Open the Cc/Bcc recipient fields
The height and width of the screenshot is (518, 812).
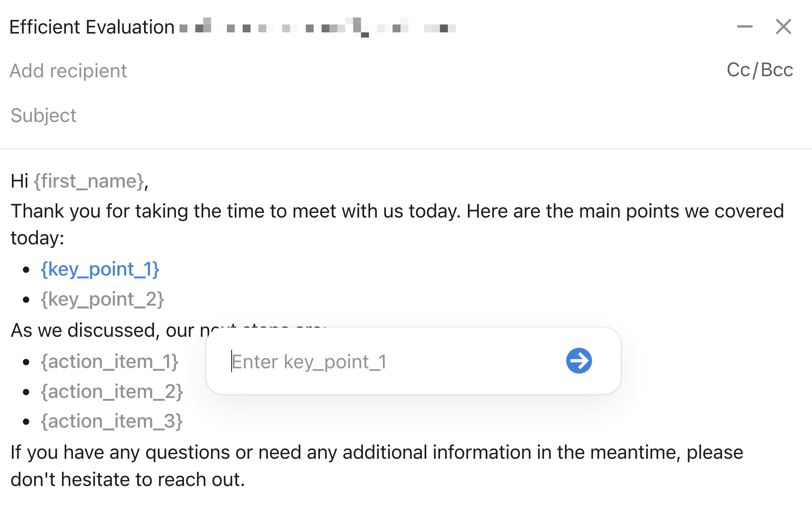click(x=760, y=70)
